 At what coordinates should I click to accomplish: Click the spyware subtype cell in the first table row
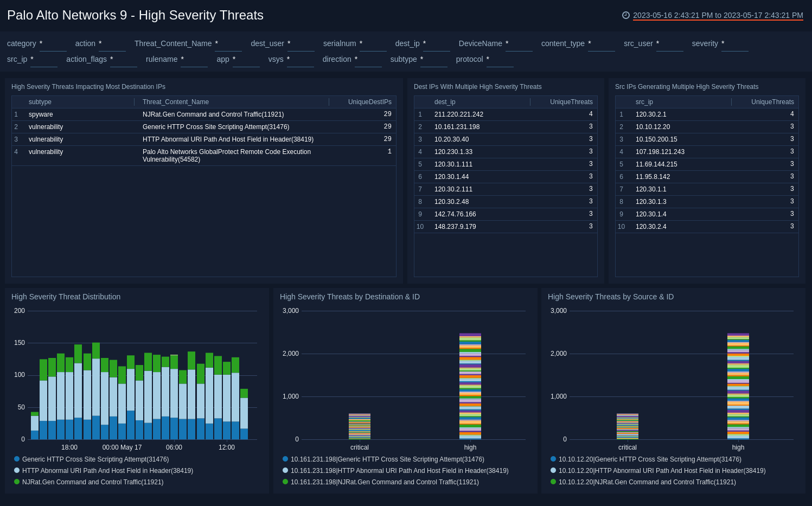point(41,114)
